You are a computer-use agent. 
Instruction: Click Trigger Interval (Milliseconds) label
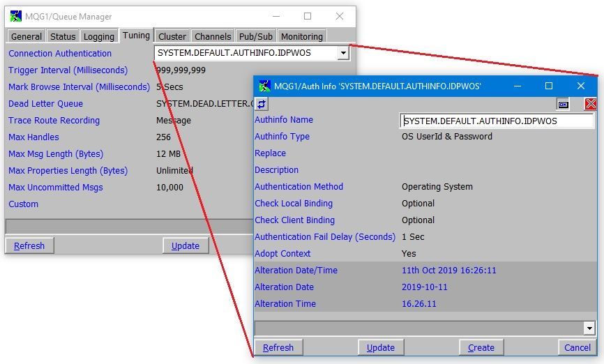click(68, 70)
